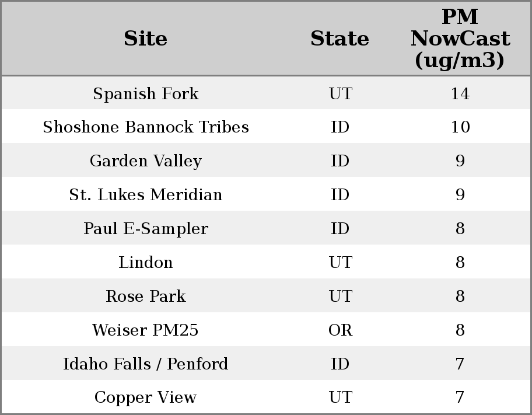Select the Weiser PM25 site cell
The height and width of the screenshot is (415, 532).
pyautogui.click(x=146, y=330)
